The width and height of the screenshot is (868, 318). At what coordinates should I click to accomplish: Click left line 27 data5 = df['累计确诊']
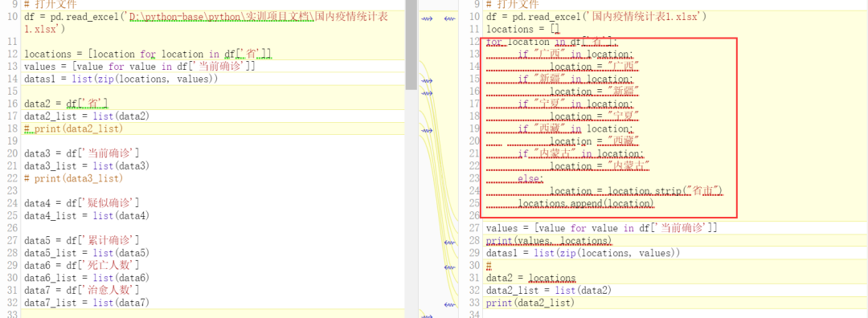(81, 240)
